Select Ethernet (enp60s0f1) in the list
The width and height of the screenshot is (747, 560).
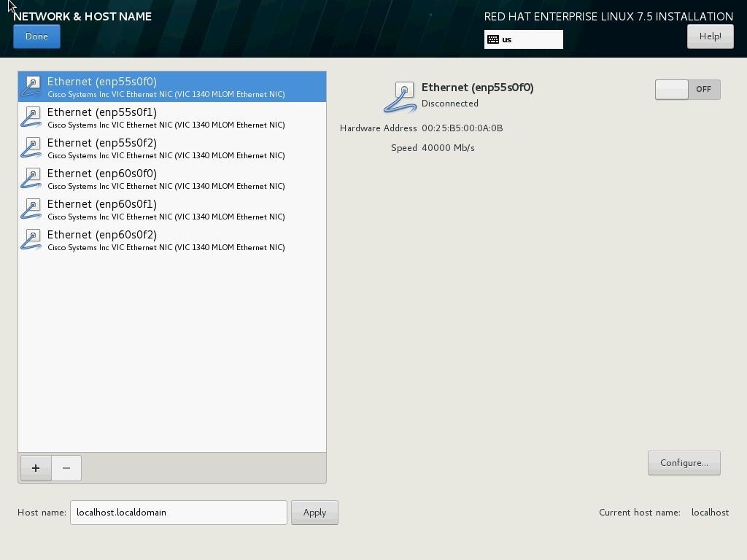[172, 209]
